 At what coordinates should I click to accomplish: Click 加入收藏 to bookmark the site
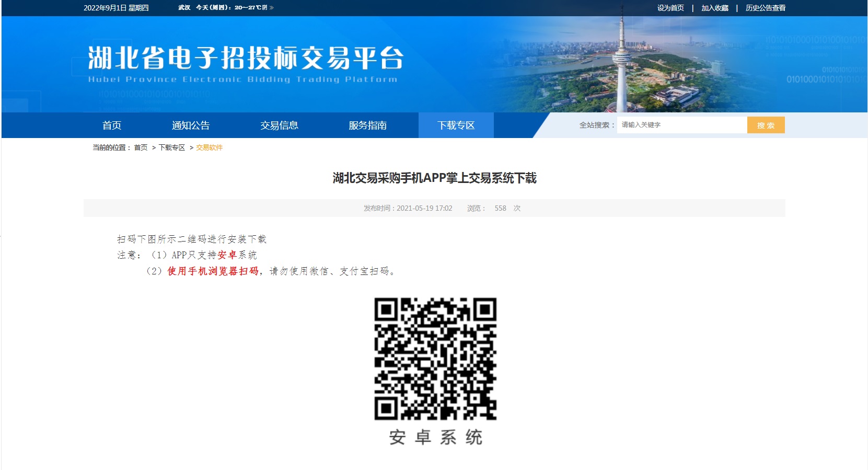click(x=714, y=8)
